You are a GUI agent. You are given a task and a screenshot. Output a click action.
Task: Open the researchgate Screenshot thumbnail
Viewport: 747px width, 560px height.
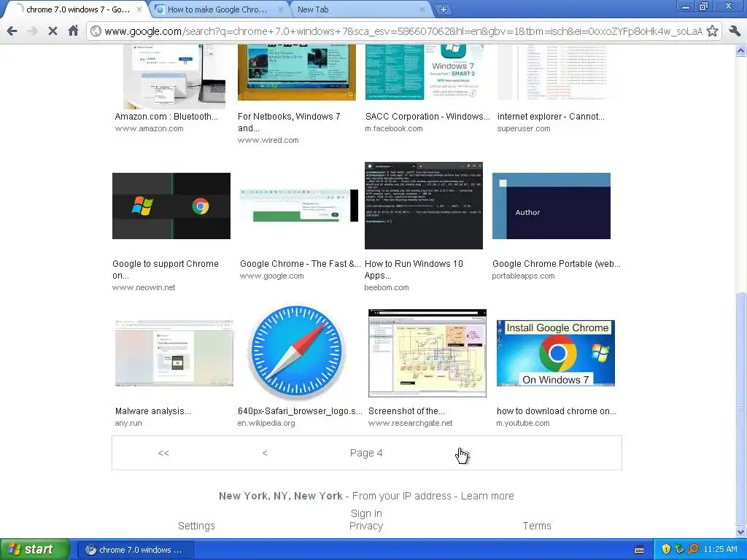click(427, 353)
